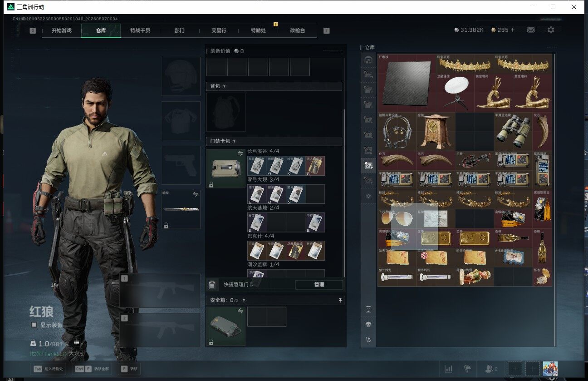
Task: Select the 怀表 pocket watch item
Action: (x=543, y=277)
